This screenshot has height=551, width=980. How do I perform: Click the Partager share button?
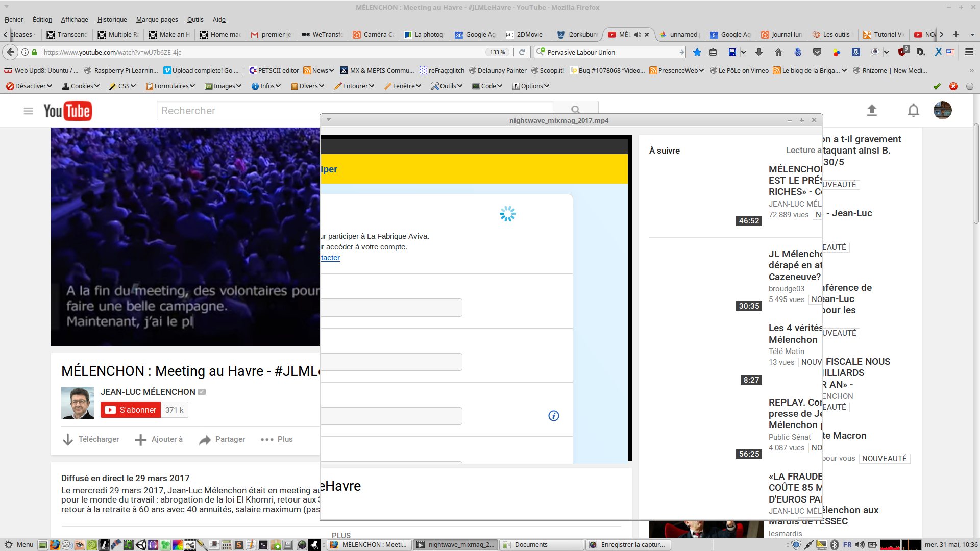[x=222, y=439]
